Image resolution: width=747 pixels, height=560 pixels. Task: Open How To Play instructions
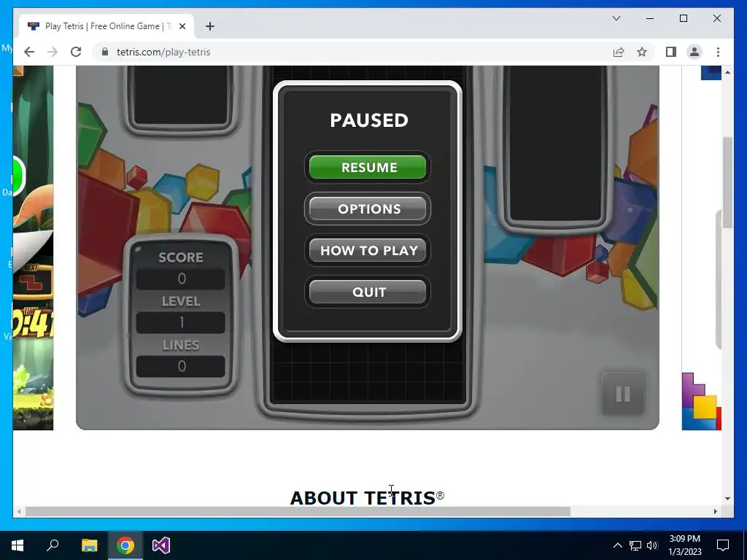(368, 250)
